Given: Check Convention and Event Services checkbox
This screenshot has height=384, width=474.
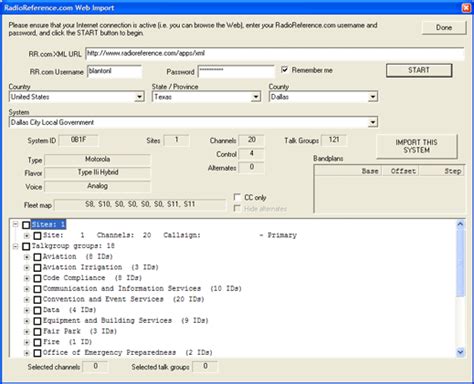Looking at the screenshot, I should (x=37, y=300).
